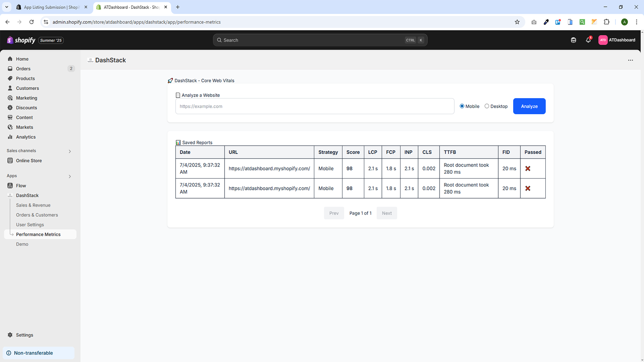This screenshot has width=644, height=362.
Task: Open the DashStack page three-dot menu
Action: click(x=630, y=60)
